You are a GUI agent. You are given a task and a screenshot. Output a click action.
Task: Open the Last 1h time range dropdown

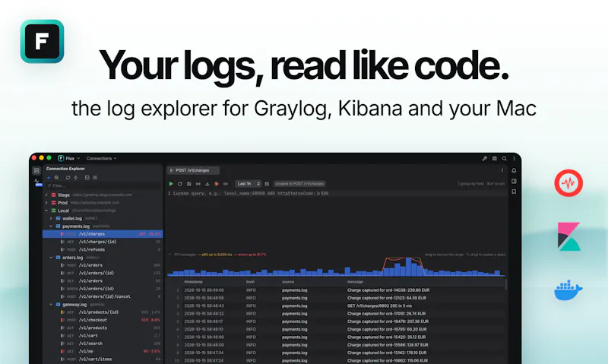(x=249, y=184)
